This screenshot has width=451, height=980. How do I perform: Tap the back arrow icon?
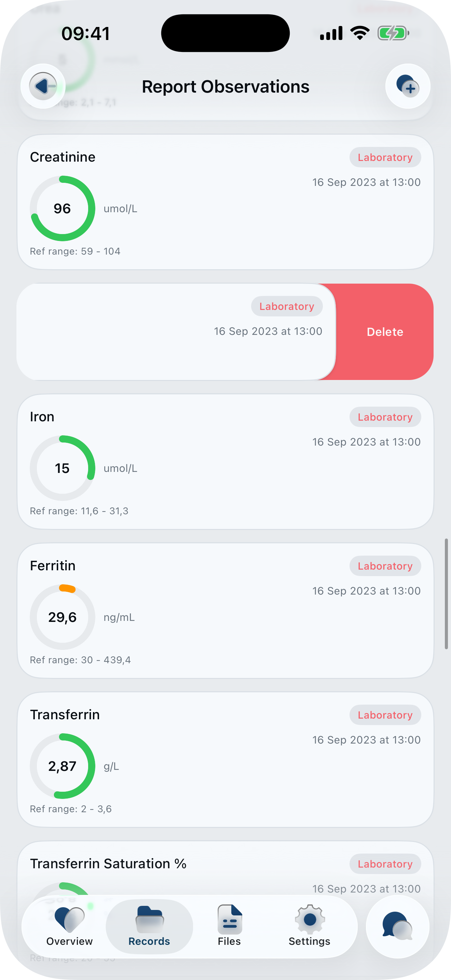tap(43, 86)
